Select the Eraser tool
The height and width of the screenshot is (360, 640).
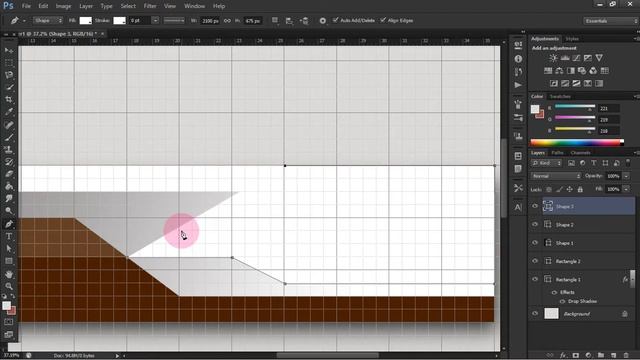tap(9, 174)
